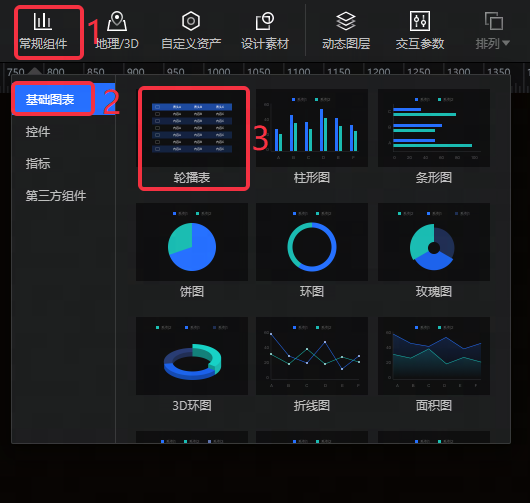Add the 轮播表 component
Screen dimensions: 530x503
click(x=192, y=137)
